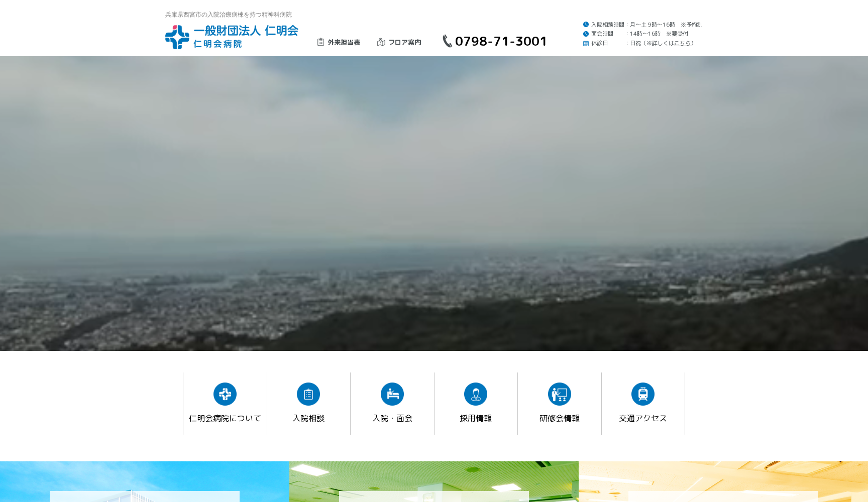Click the phone number 0798-71-3001
Image resolution: width=868 pixels, height=502 pixels.
point(501,41)
